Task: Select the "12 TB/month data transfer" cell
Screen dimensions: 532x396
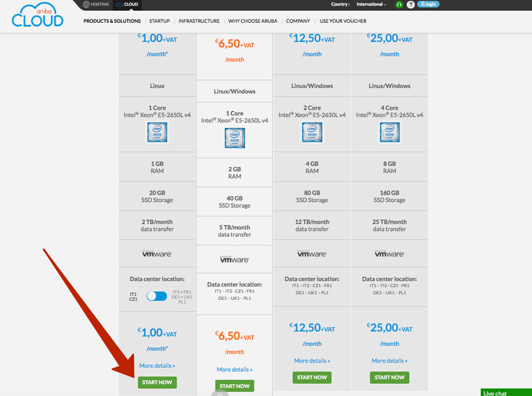Action: [312, 225]
